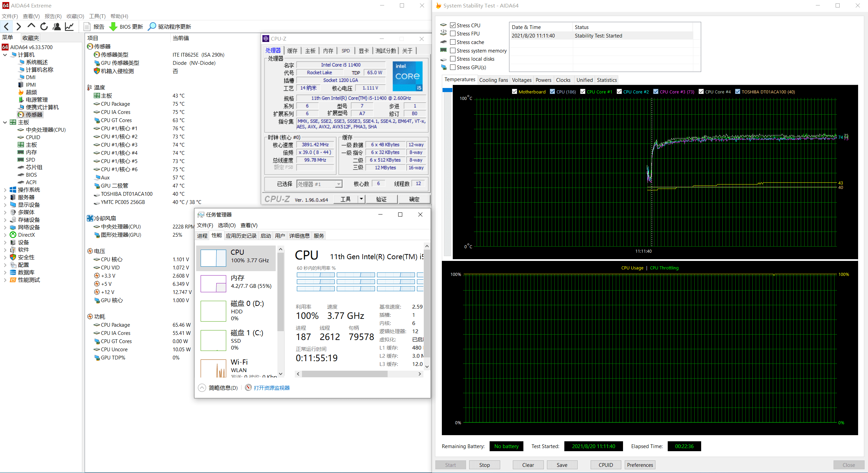Open the user icon in AIDA64 toolbar
868x473 pixels.
57,27
